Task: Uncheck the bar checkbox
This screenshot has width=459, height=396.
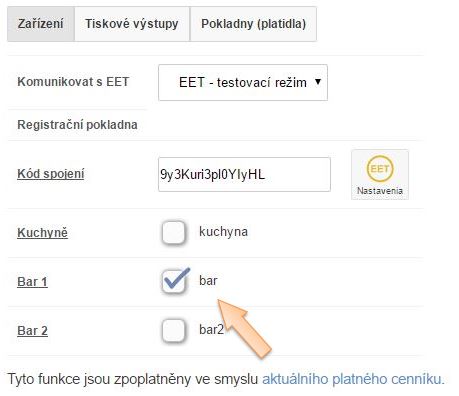Action: coord(174,281)
